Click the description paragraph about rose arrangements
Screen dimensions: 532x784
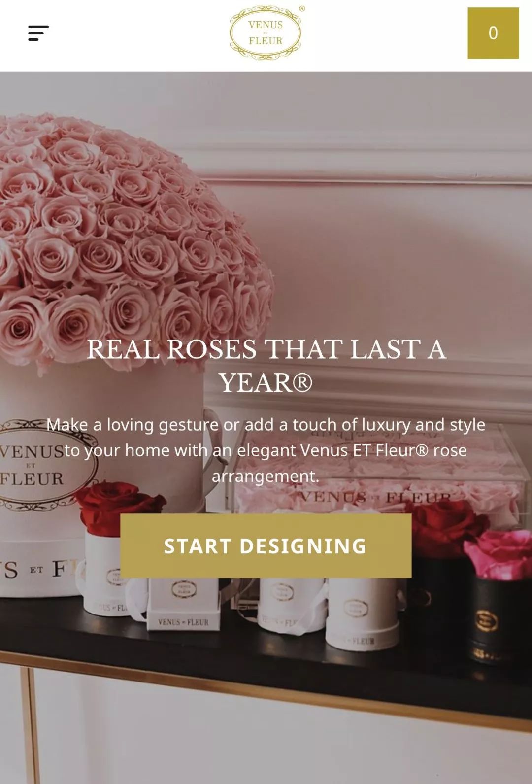pyautogui.click(x=266, y=450)
